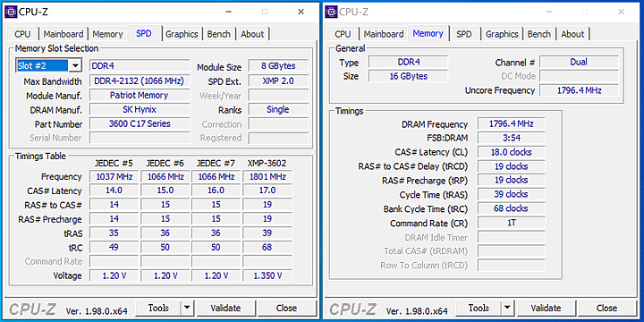Click CPU-Z app icon in right window title bar
The width and height of the screenshot is (644, 322).
pyautogui.click(x=332, y=12)
